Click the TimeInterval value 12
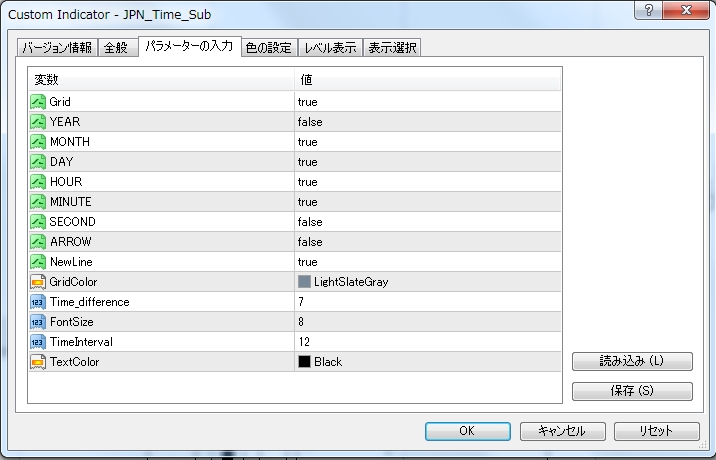Screen dimensions: 716x460 304,342
